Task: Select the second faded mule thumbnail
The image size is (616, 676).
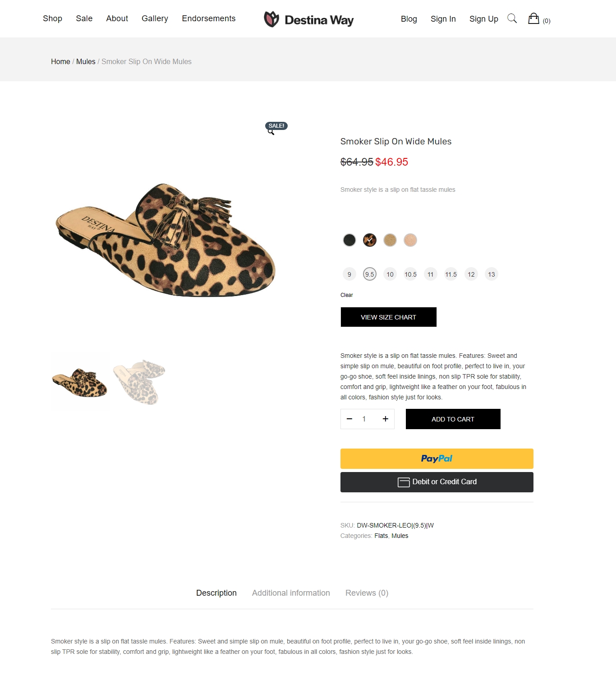Action: point(139,382)
